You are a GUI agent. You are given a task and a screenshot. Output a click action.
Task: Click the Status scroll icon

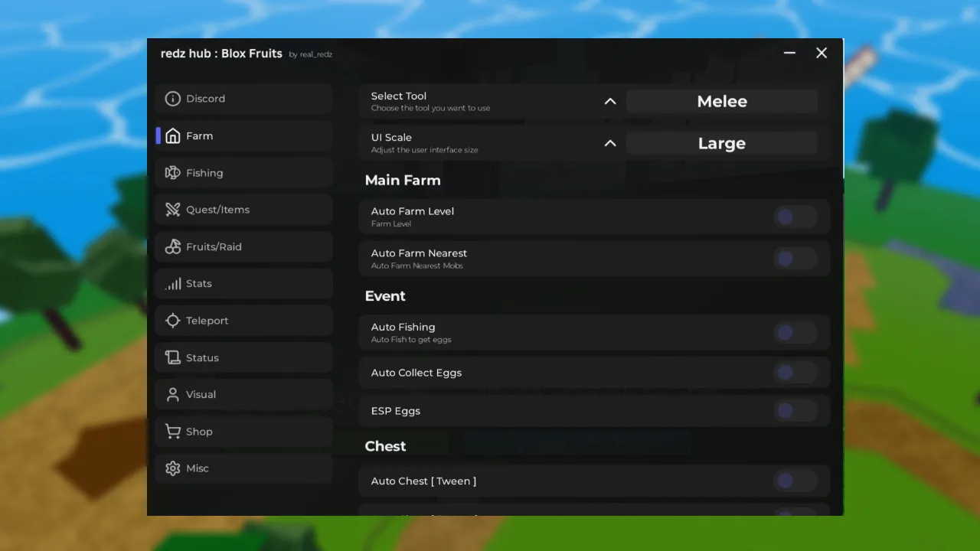pos(173,357)
